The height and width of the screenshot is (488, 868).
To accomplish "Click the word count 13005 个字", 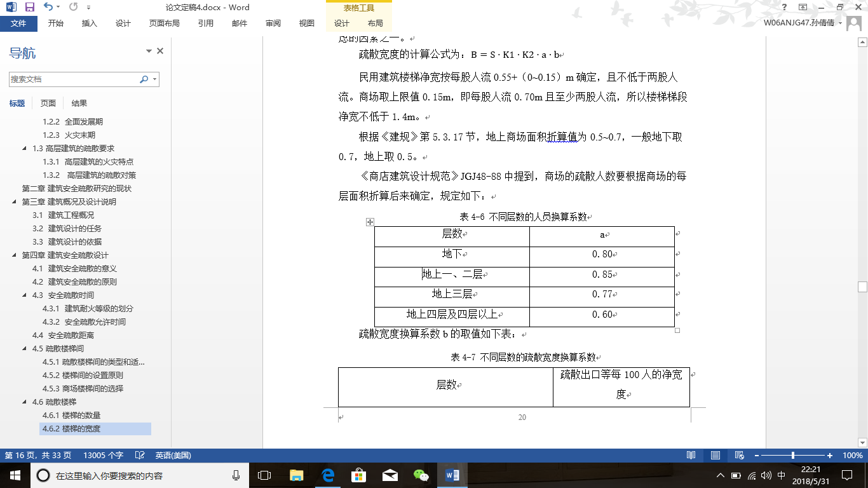I will coord(103,456).
